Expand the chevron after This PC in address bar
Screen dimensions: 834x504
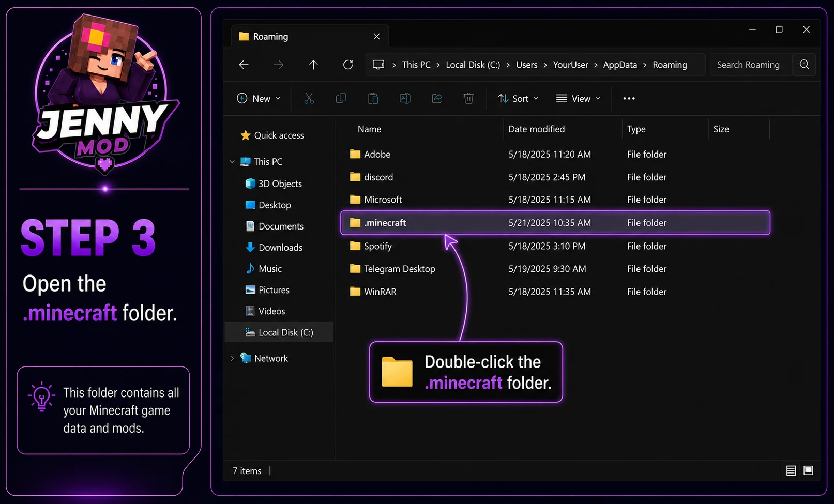click(438, 65)
